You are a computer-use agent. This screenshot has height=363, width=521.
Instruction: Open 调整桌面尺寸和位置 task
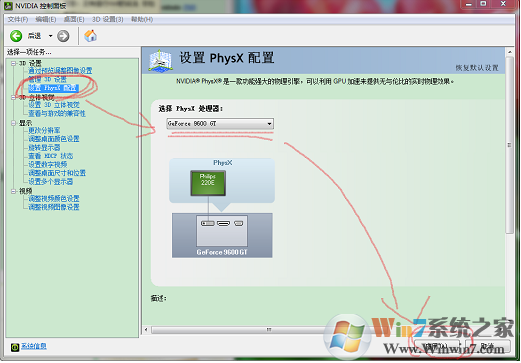click(57, 173)
